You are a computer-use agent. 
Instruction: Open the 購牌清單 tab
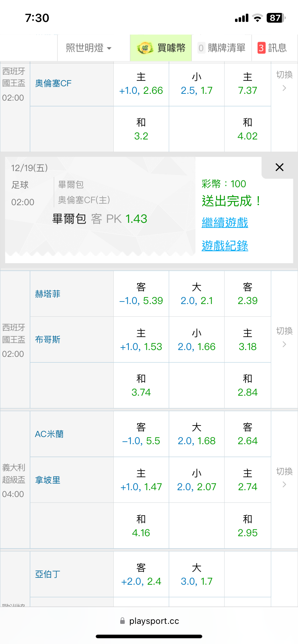[x=226, y=48]
